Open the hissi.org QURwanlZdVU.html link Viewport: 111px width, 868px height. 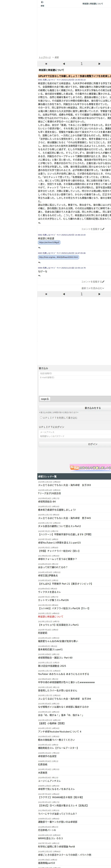59,257
